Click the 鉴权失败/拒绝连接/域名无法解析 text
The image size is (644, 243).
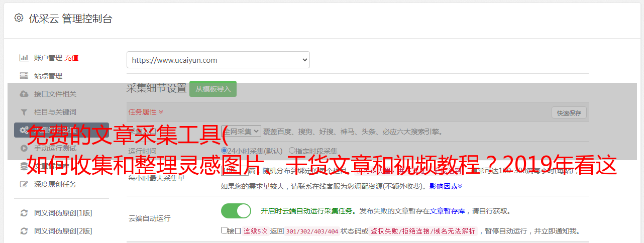tap(422, 231)
